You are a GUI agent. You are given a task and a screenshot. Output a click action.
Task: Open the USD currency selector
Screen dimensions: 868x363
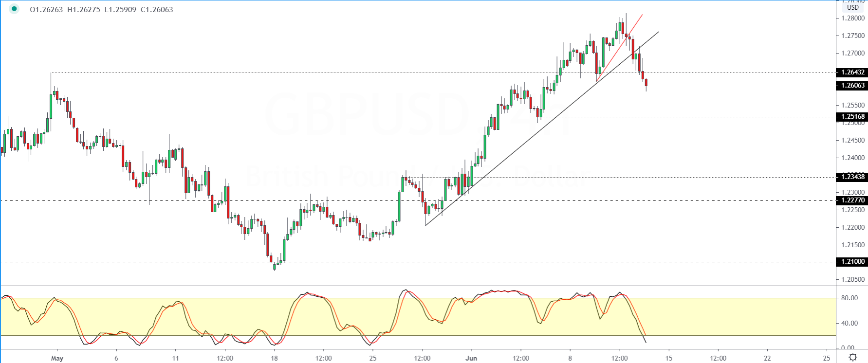pyautogui.click(x=853, y=7)
